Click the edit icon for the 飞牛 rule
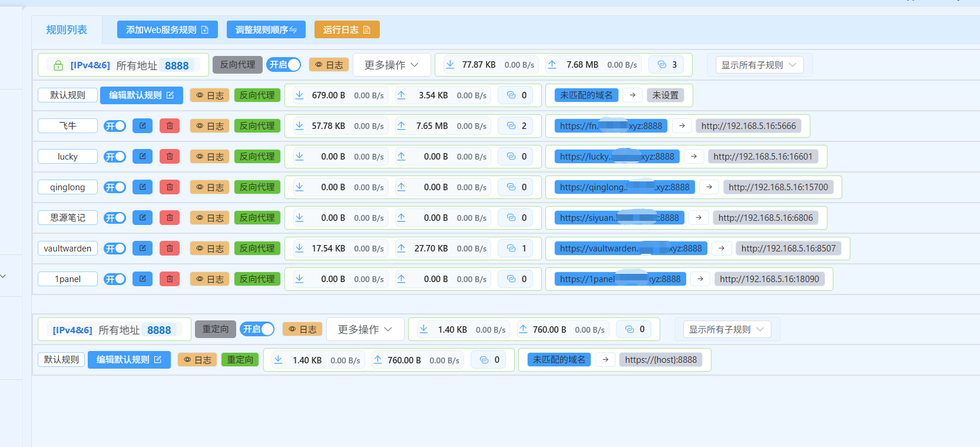 (143, 126)
